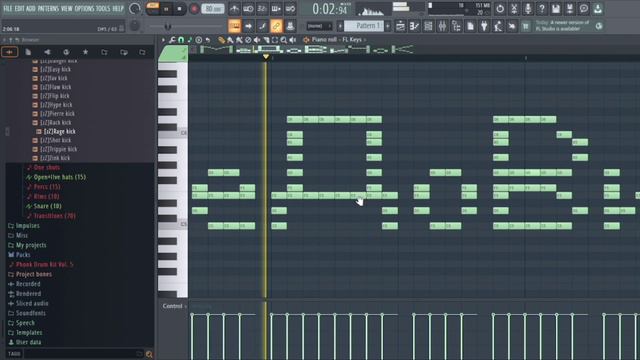The image size is (640, 360).
Task: Open the Mixer view icon
Action: [442, 26]
